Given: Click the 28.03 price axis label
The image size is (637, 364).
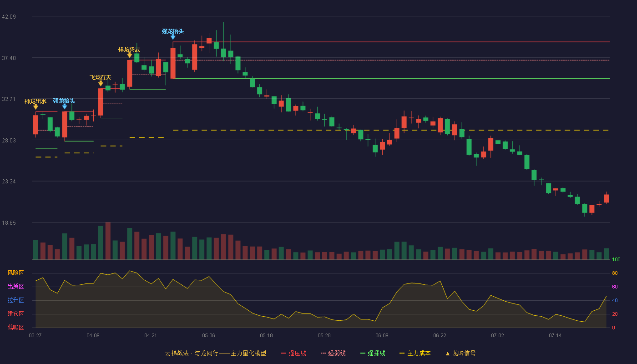Looking at the screenshot, I should click(9, 140).
